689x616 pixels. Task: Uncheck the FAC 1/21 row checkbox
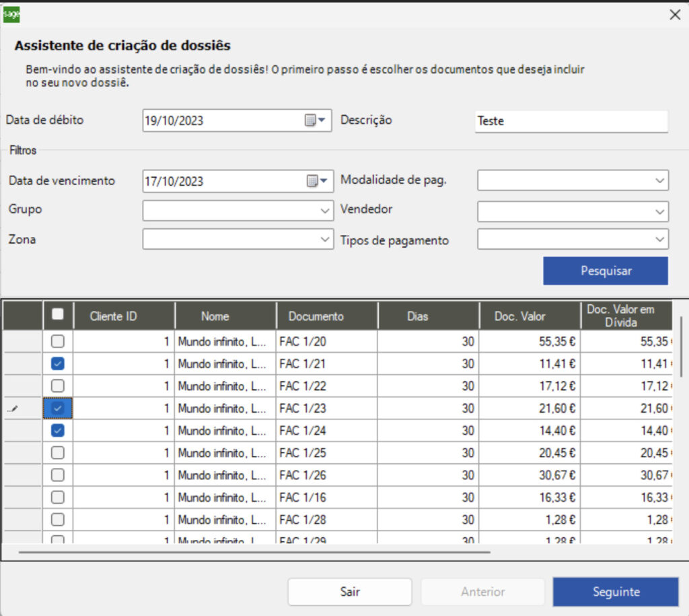click(x=58, y=364)
